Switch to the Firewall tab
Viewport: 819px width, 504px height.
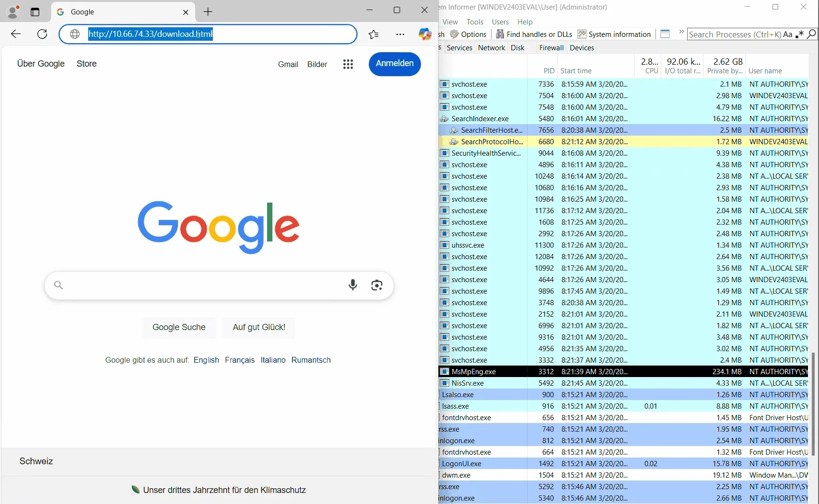point(551,47)
